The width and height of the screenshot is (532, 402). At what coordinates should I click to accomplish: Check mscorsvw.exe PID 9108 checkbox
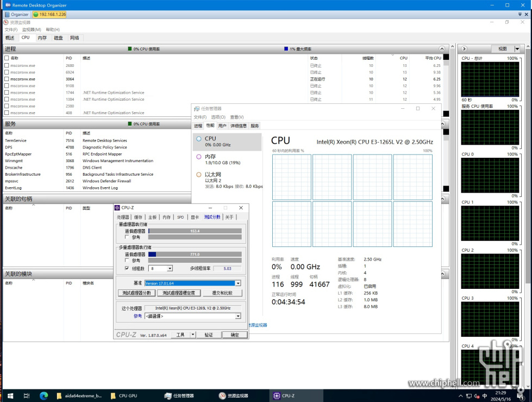click(7, 85)
